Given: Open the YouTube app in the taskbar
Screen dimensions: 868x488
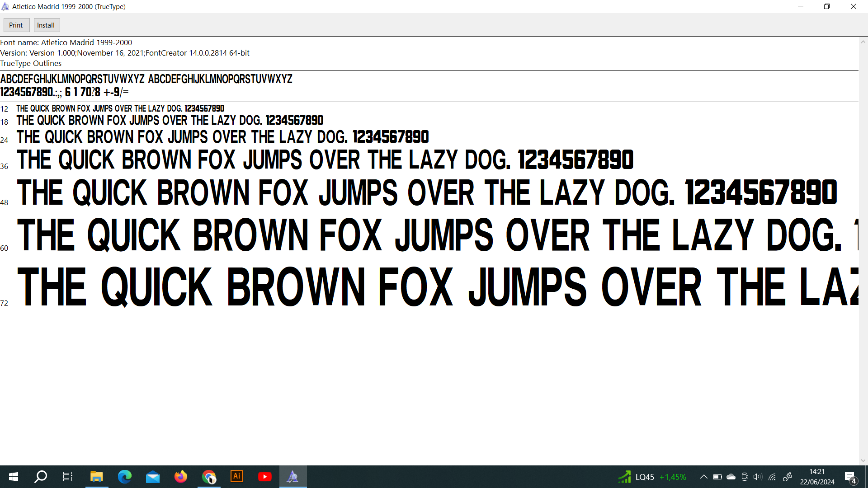Looking at the screenshot, I should [265, 477].
